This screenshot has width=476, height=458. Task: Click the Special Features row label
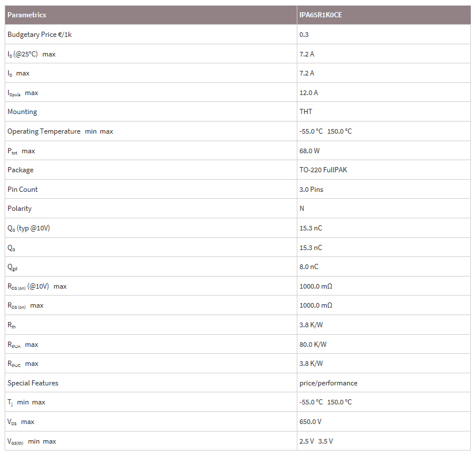33,383
